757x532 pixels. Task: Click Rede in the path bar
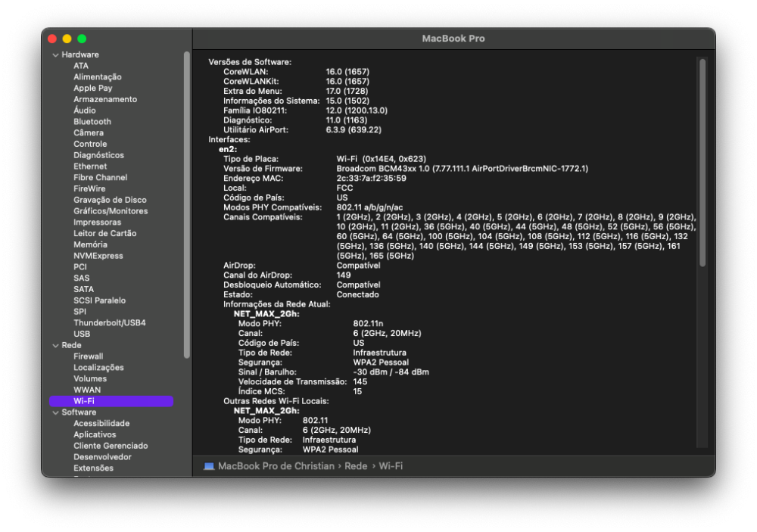click(x=356, y=466)
